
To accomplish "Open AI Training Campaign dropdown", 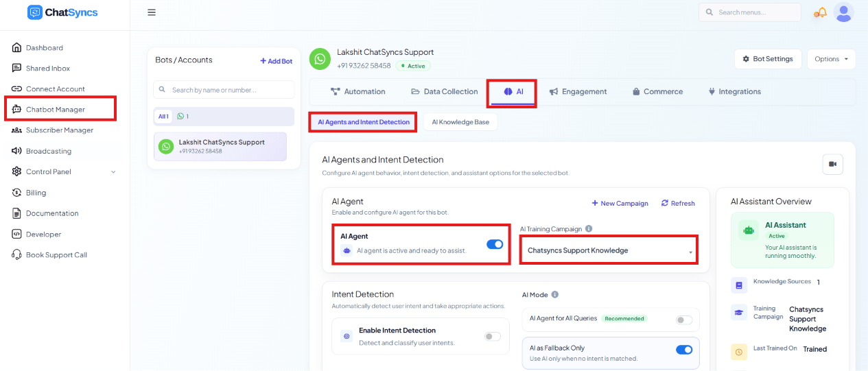I will point(609,250).
